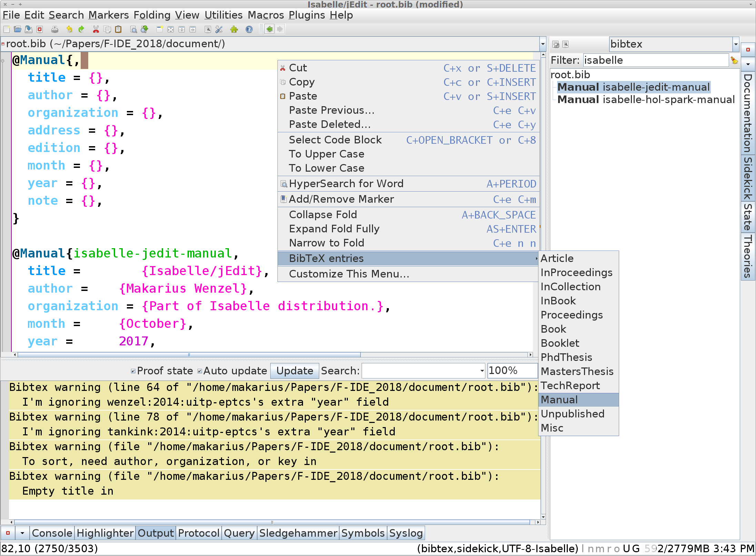Toggle the Proof state checkbox

click(133, 371)
